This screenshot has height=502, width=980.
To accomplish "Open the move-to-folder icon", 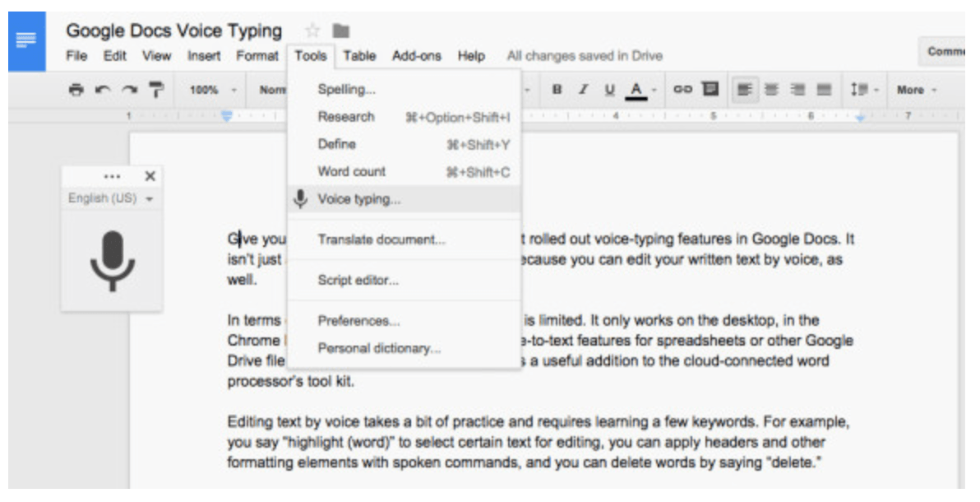I will 340,30.
